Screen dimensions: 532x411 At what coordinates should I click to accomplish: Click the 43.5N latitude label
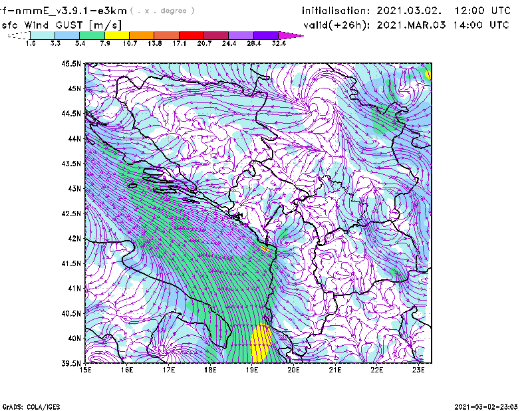pyautogui.click(x=71, y=164)
